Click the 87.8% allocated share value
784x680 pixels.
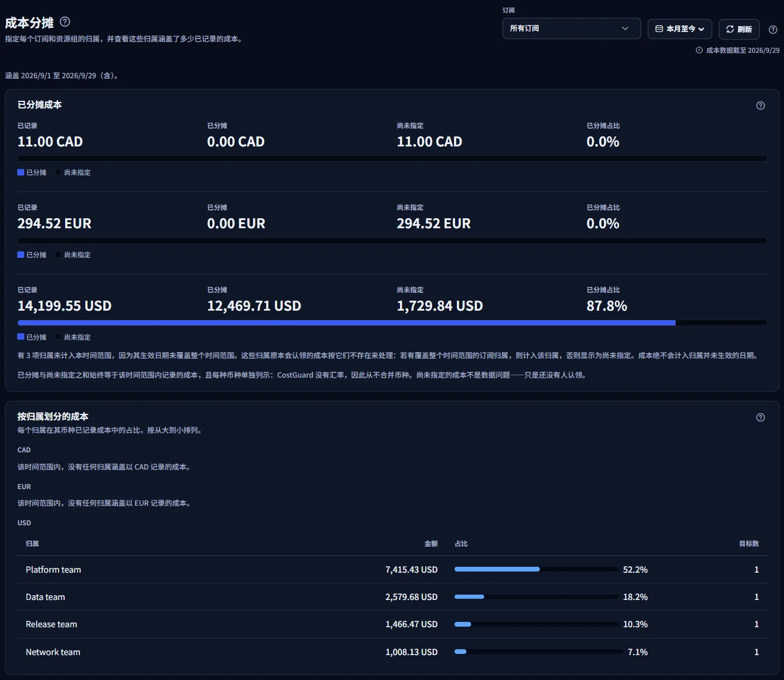[x=607, y=306]
